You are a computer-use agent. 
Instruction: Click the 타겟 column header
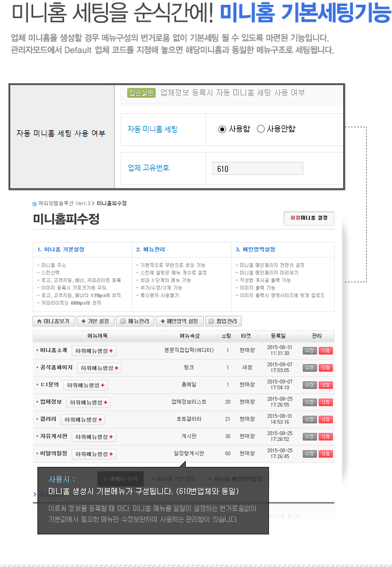(x=246, y=336)
